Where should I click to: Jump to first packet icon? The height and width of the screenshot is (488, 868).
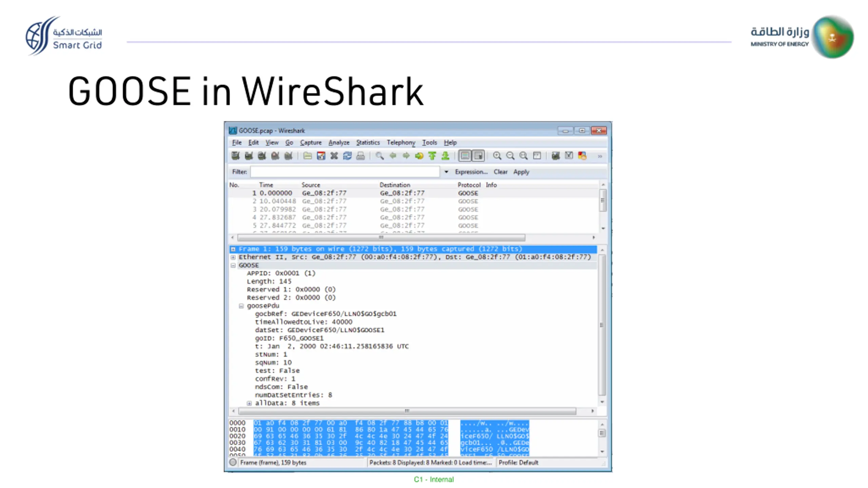[432, 156]
